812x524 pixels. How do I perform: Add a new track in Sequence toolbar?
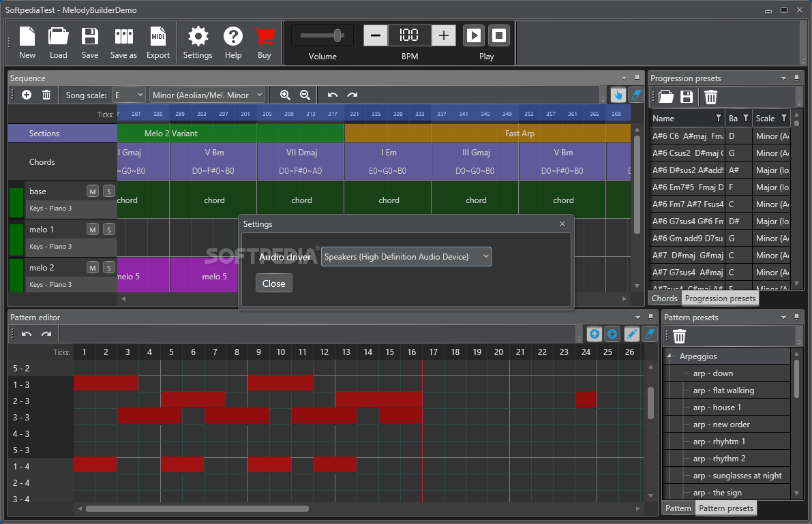tap(27, 95)
